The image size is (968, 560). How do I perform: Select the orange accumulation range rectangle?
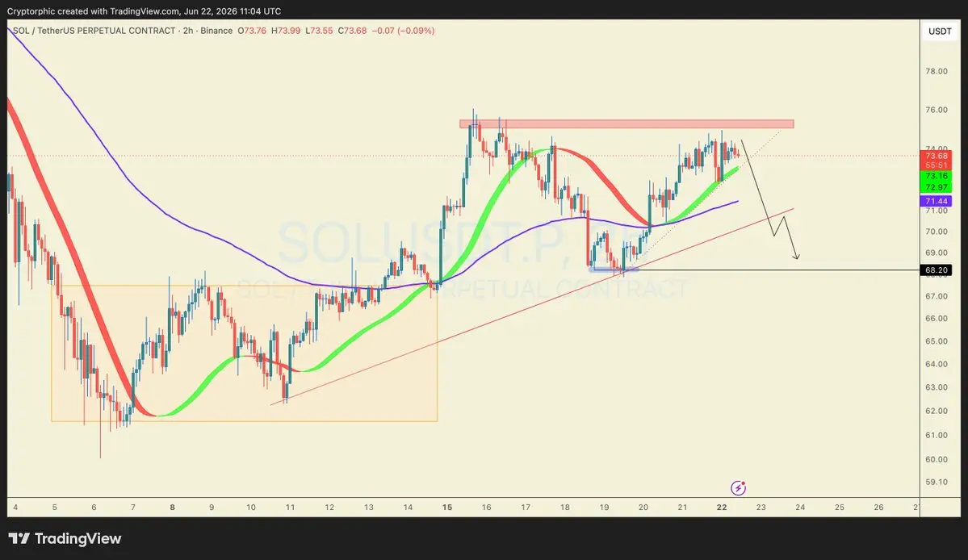245,353
